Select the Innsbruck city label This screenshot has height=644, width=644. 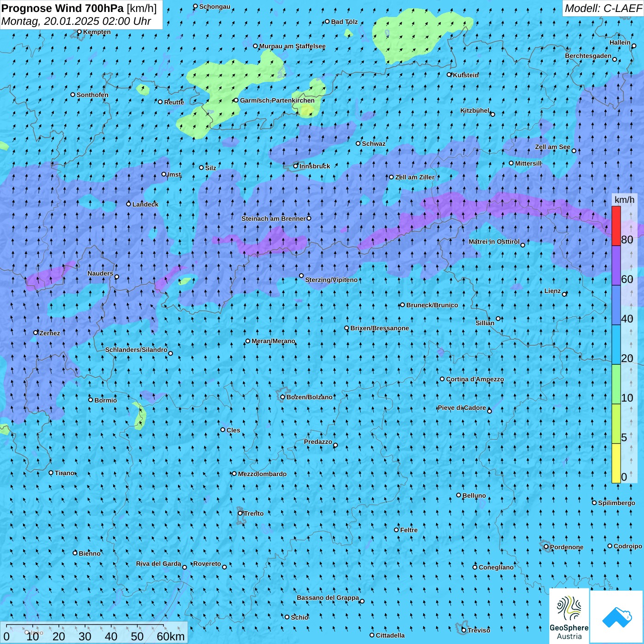pos(315,166)
